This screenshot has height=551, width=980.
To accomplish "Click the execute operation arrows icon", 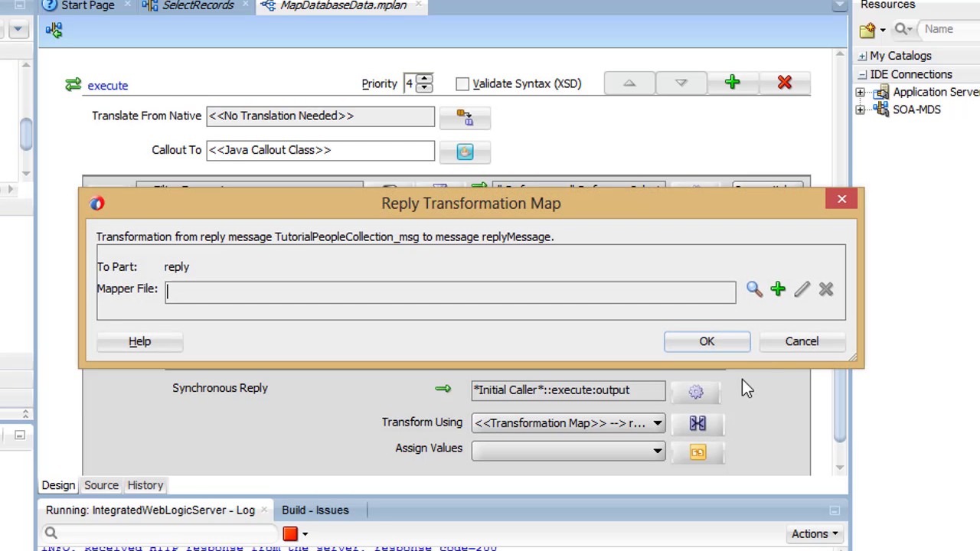I will [73, 85].
